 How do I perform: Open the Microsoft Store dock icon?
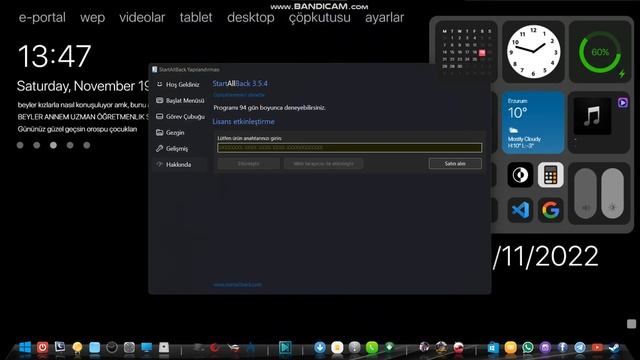pyautogui.click(x=493, y=348)
